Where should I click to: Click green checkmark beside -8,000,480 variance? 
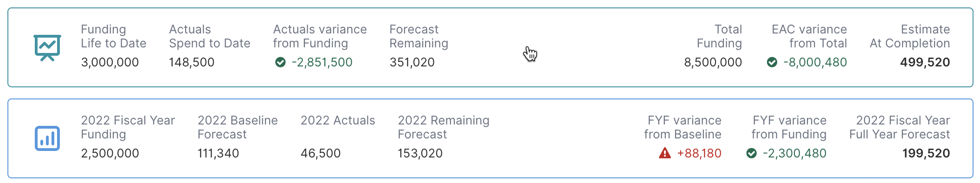[772, 62]
